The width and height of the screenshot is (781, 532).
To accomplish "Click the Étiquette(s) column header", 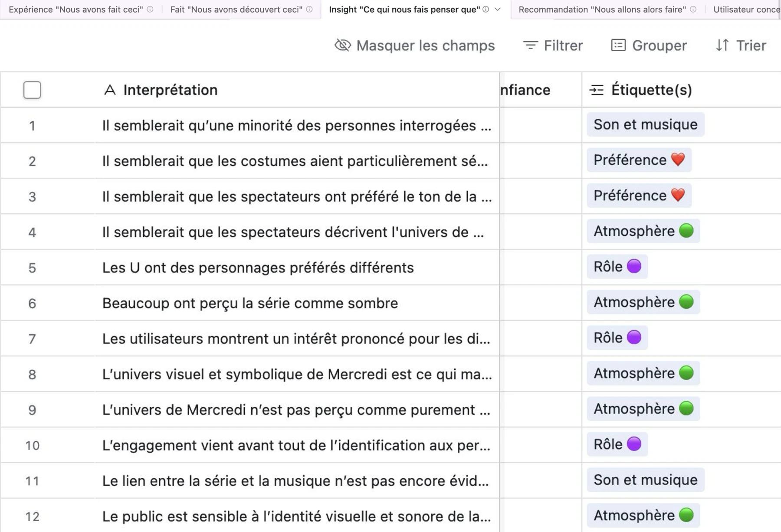I will pos(681,90).
